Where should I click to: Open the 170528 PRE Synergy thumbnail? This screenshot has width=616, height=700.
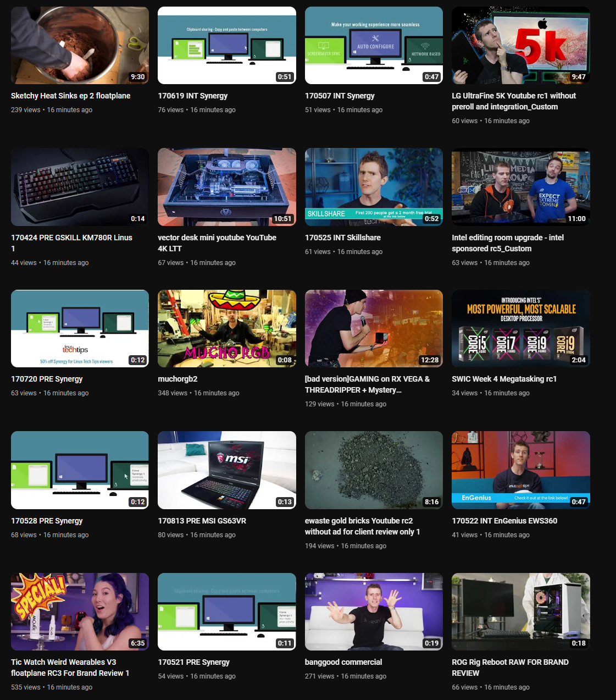(80, 470)
